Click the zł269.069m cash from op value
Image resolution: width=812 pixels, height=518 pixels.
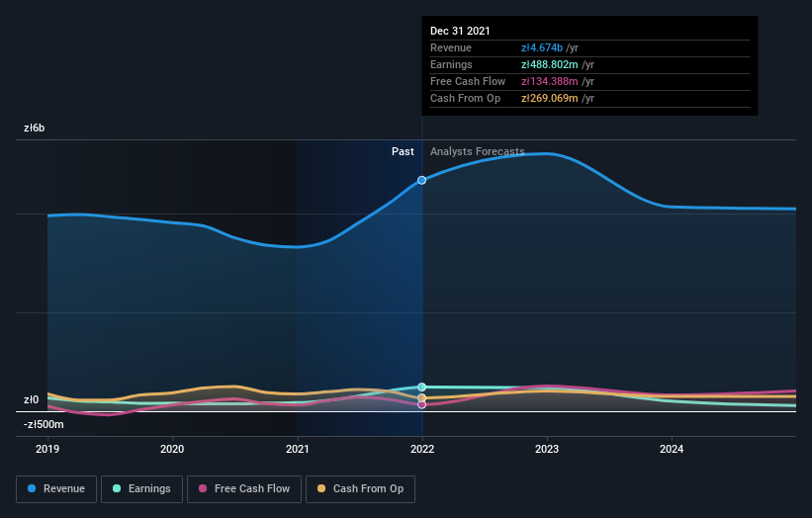550,98
